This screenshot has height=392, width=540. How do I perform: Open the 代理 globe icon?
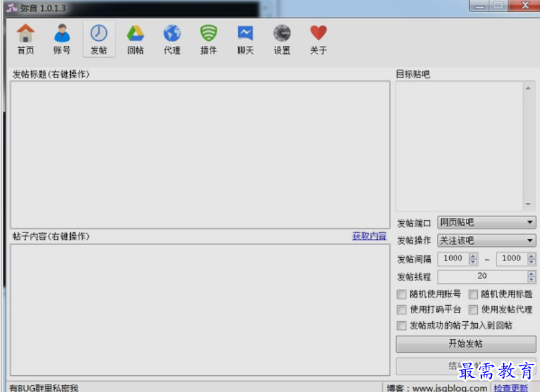[x=172, y=39]
